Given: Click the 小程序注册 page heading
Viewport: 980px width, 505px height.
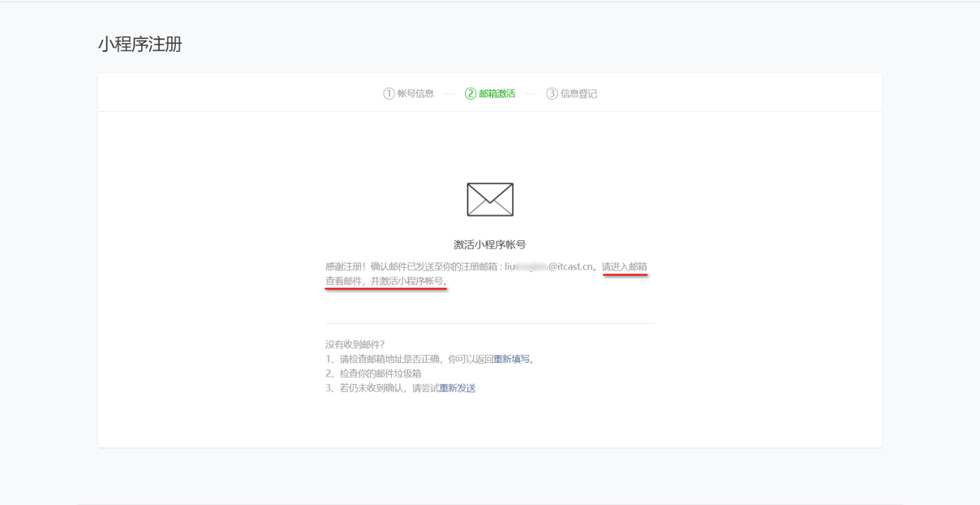Looking at the screenshot, I should (x=140, y=44).
